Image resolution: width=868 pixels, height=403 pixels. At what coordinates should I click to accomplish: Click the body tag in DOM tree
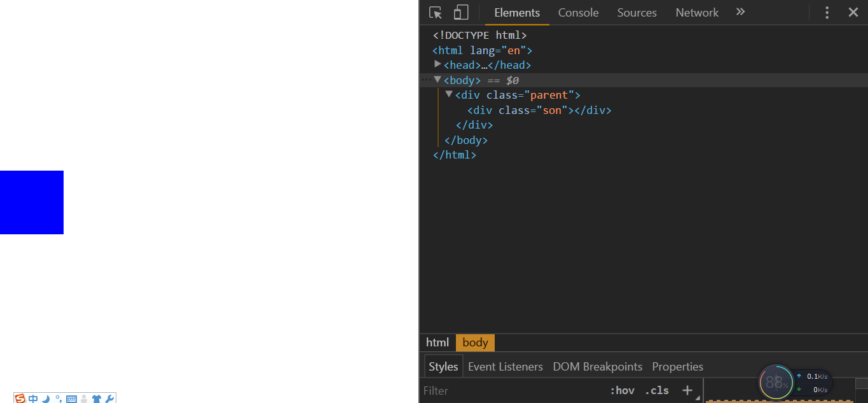[462, 80]
